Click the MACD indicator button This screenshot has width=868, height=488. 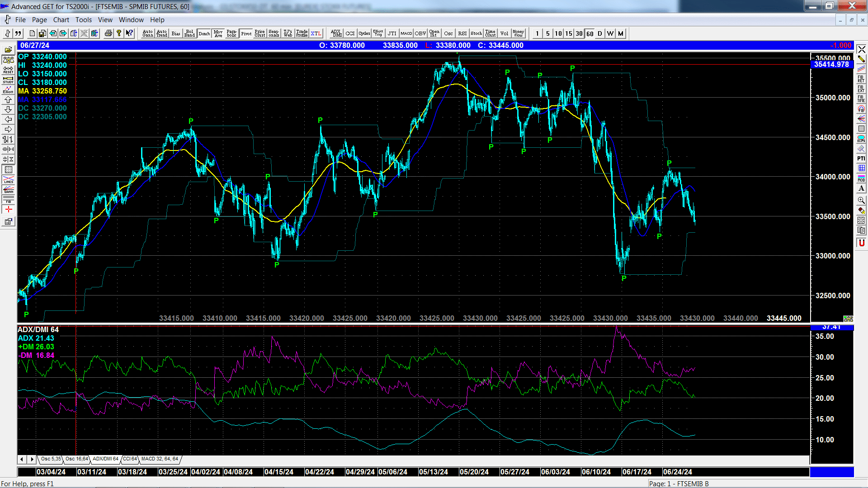[x=406, y=33]
